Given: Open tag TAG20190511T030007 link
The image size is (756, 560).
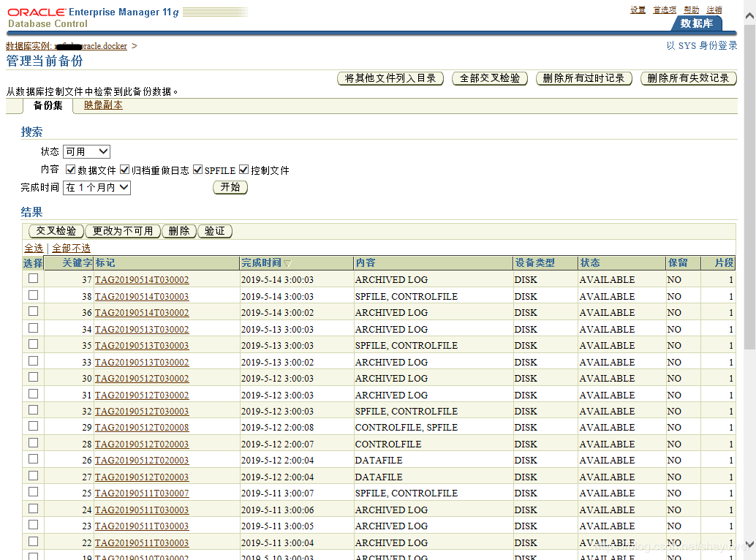Looking at the screenshot, I should [x=142, y=493].
